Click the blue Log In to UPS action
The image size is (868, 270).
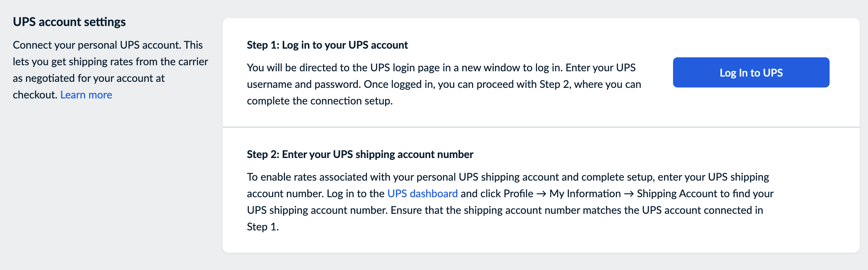tap(751, 72)
